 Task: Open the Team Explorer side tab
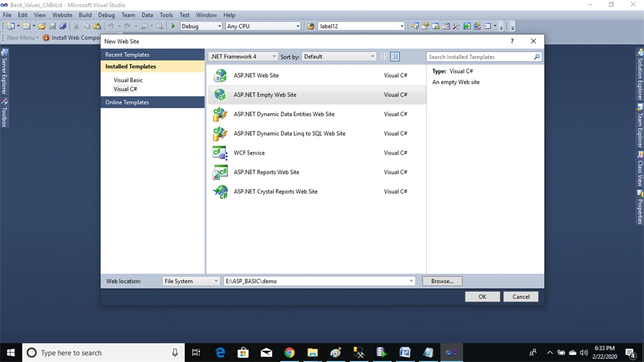tap(640, 126)
